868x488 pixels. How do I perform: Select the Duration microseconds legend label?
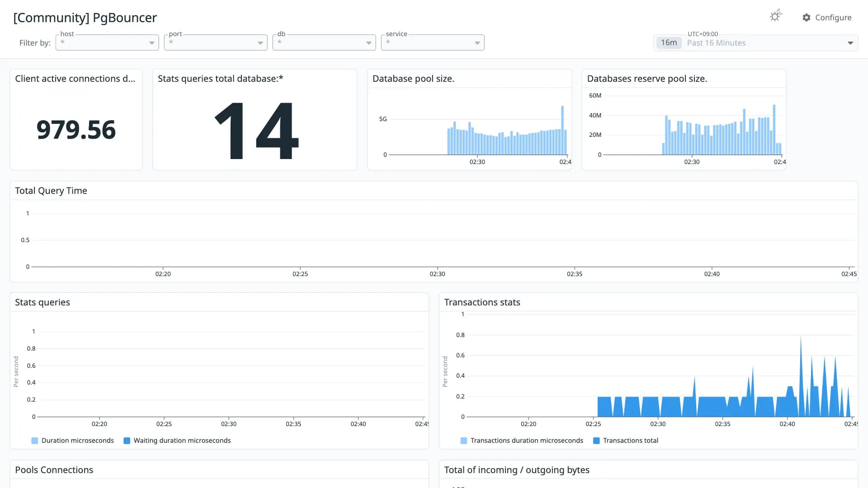[78, 441]
